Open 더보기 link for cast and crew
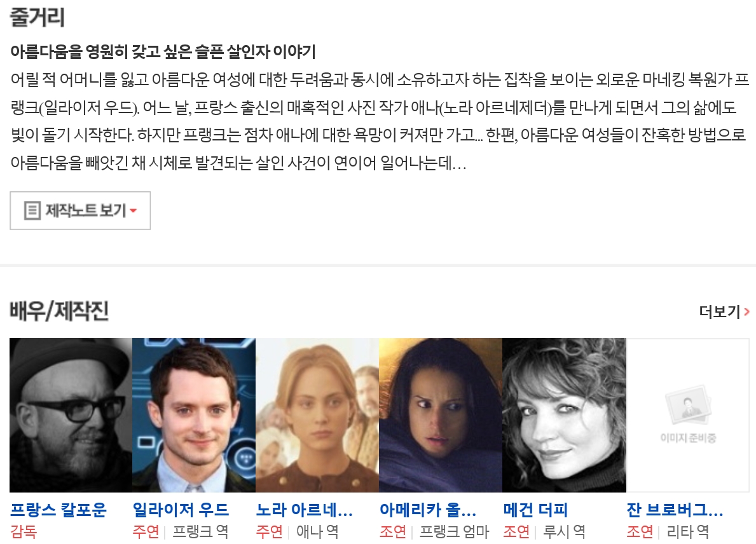Image resolution: width=756 pixels, height=544 pixels. pyautogui.click(x=724, y=312)
